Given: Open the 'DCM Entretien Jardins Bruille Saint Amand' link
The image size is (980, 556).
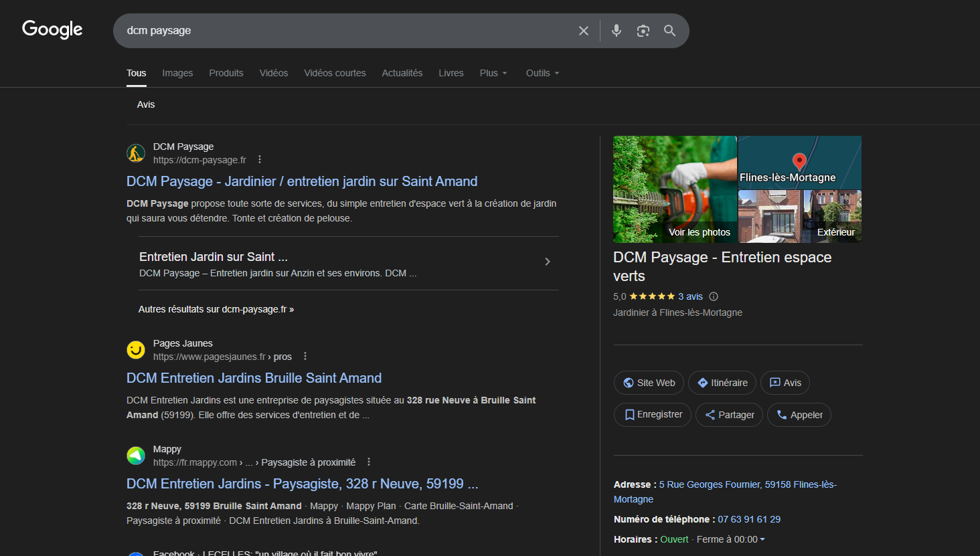Looking at the screenshot, I should point(254,378).
